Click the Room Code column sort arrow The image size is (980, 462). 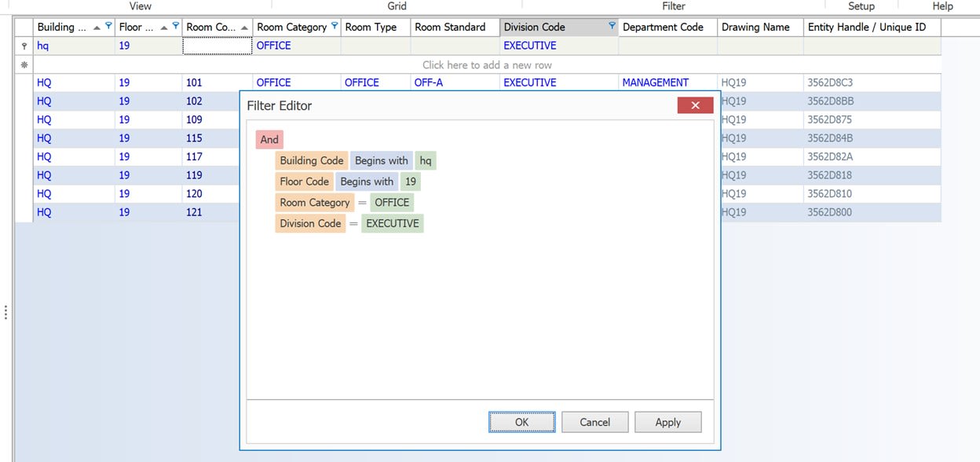click(244, 27)
